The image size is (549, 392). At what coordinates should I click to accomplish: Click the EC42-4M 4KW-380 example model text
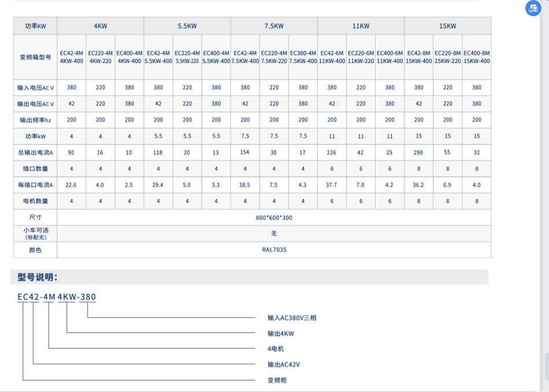[x=57, y=297]
